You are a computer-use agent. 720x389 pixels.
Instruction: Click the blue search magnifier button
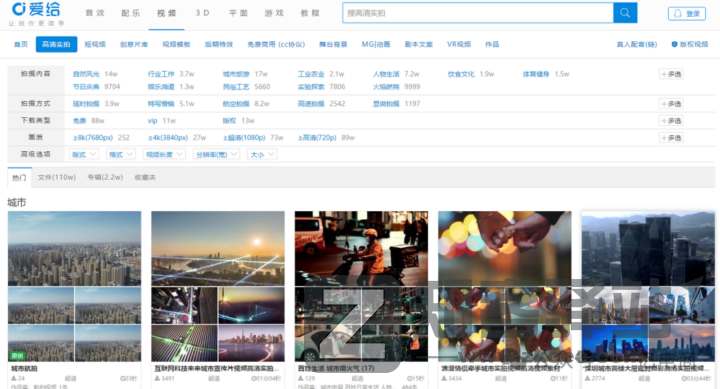(x=625, y=13)
